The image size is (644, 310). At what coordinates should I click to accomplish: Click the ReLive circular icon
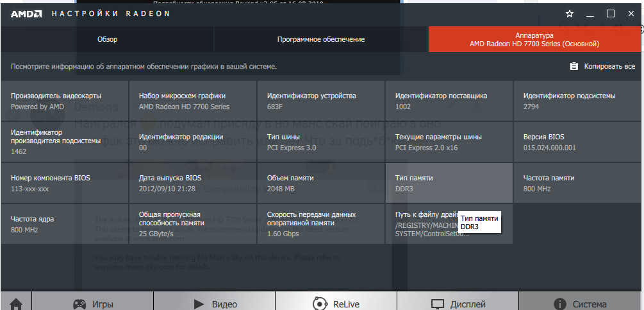[320, 304]
